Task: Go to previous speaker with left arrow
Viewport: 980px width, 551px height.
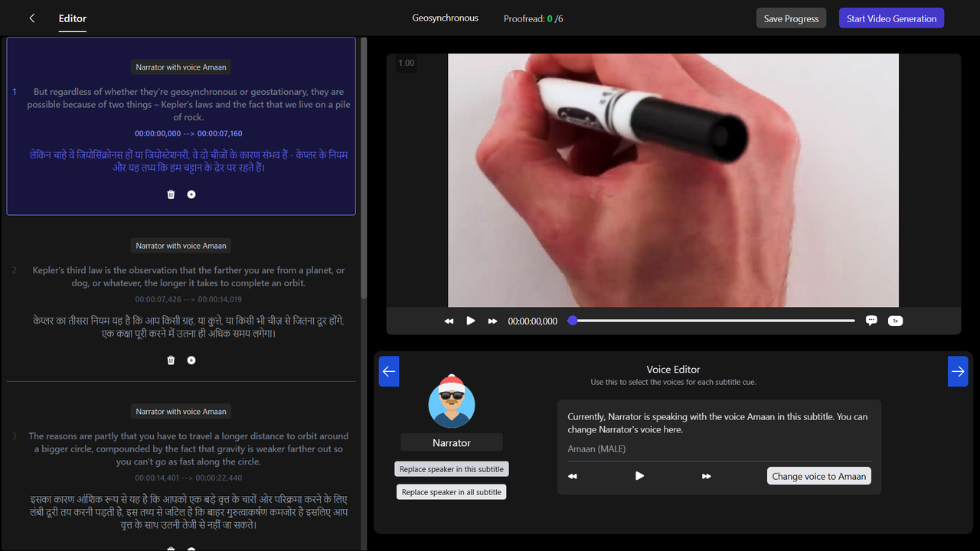Action: point(388,371)
